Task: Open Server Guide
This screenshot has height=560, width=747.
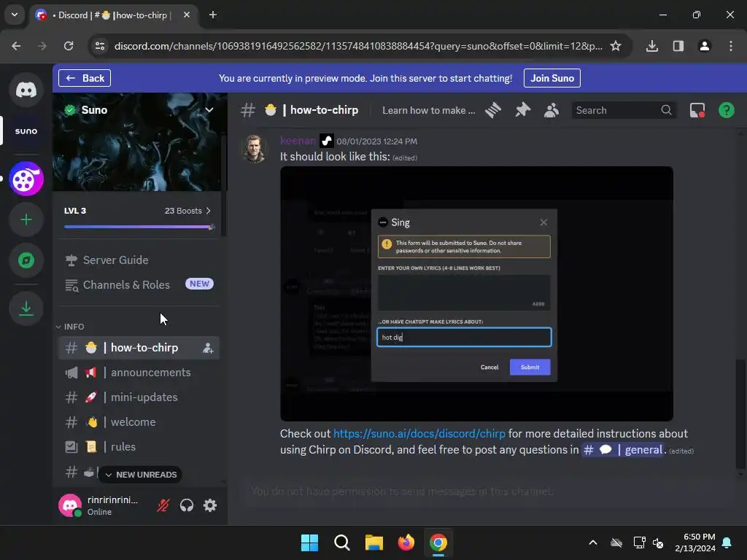Action: coord(139,260)
